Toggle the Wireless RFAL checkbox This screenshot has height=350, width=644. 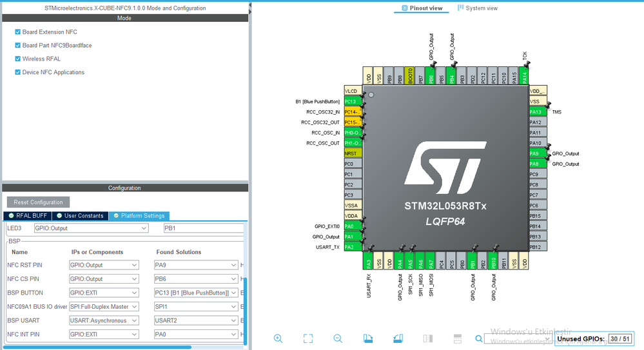point(17,59)
